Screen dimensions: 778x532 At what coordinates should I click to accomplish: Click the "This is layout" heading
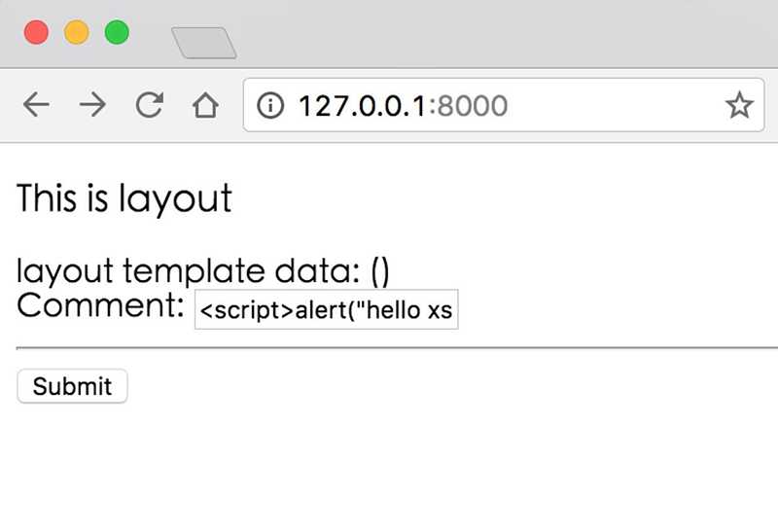[x=124, y=198]
